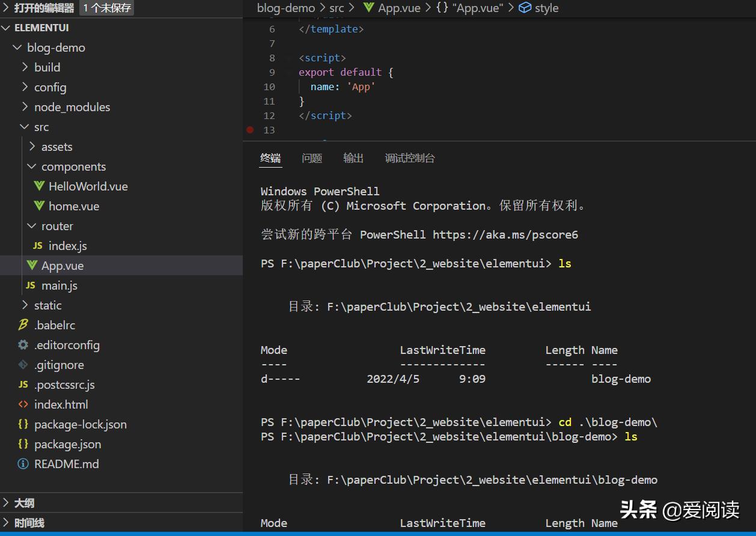Screen dimensions: 756x536
Task: Click the HTML icon beside index.html
Action: coord(23,404)
